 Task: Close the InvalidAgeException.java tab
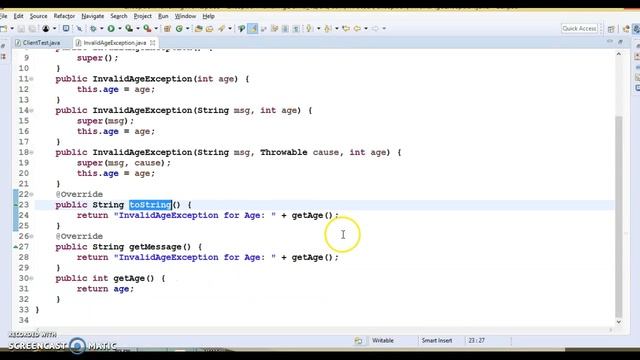[153, 42]
